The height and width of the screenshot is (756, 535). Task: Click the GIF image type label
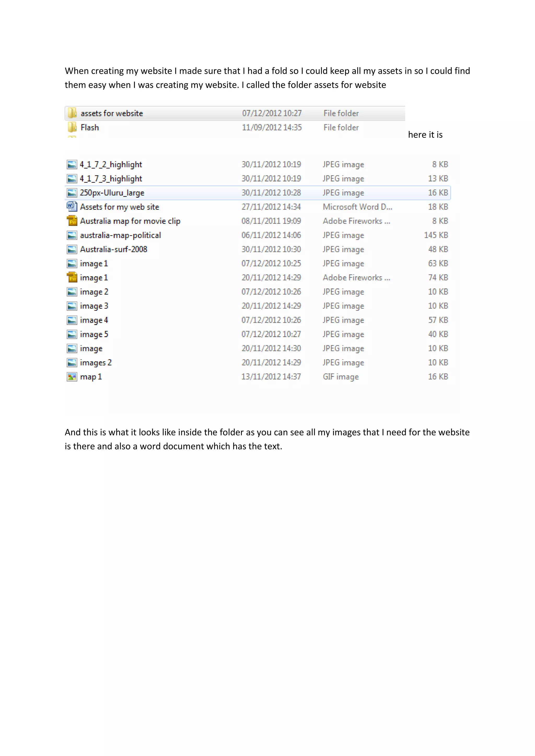tap(341, 377)
